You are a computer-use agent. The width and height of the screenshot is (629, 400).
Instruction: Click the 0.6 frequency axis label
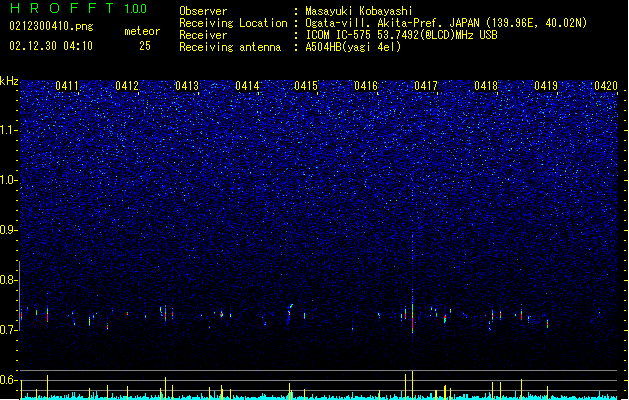[9, 380]
